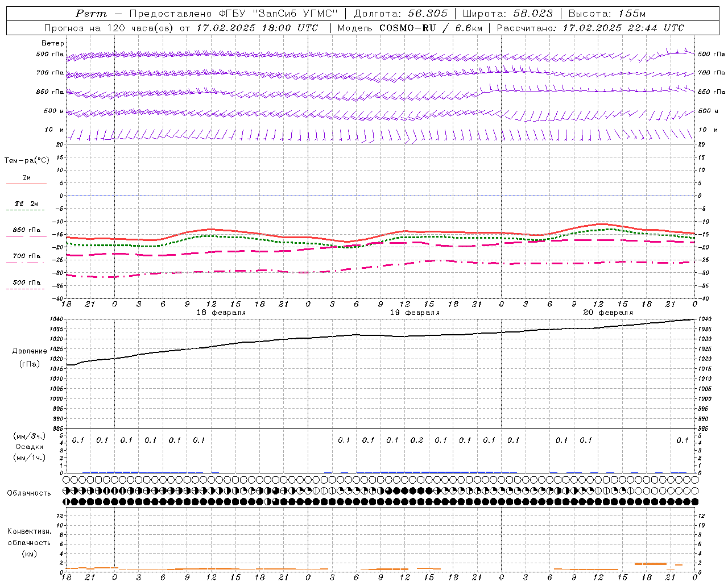This screenshot has height=582, width=728.
Task: Click right-side "850 гПа" wind label
Action: (712, 92)
